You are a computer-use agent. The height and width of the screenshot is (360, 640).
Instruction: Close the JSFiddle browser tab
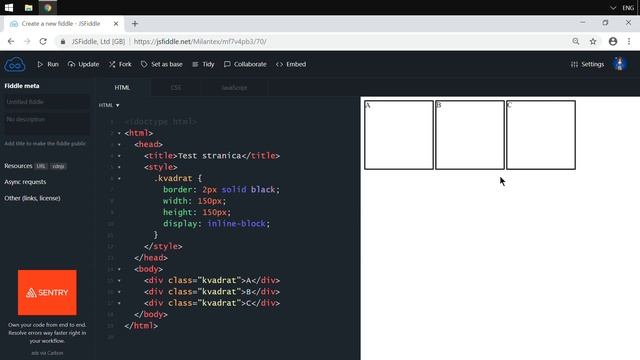click(116, 24)
